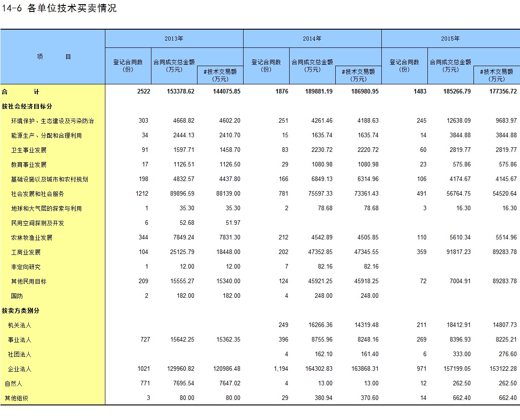Click the 工商业发展 row label
Viewport: 520px width, 420px height.
point(26,252)
